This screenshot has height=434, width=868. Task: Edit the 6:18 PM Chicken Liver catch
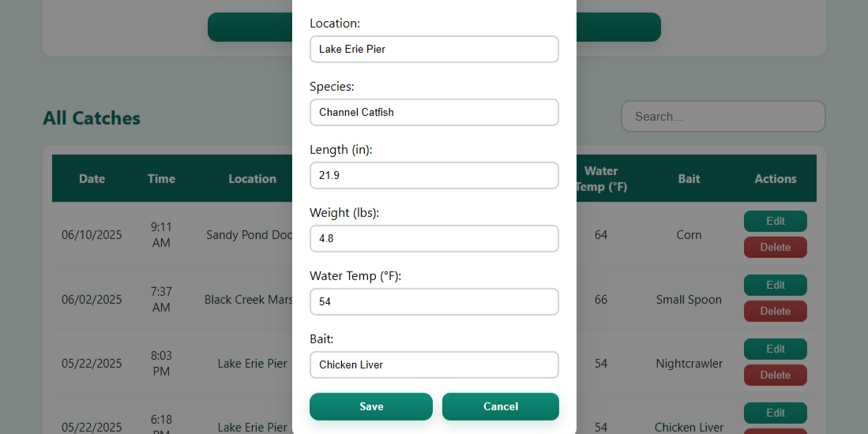[x=775, y=413]
